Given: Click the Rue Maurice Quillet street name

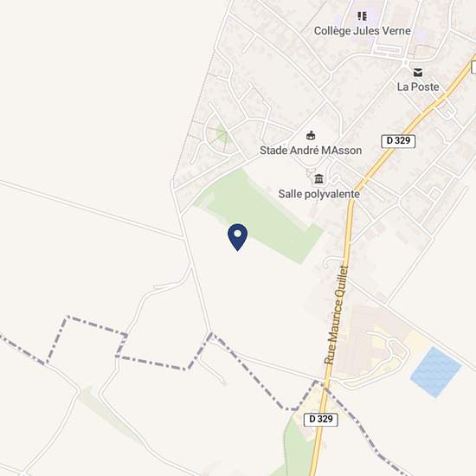Looking at the screenshot, I should click(x=336, y=314).
